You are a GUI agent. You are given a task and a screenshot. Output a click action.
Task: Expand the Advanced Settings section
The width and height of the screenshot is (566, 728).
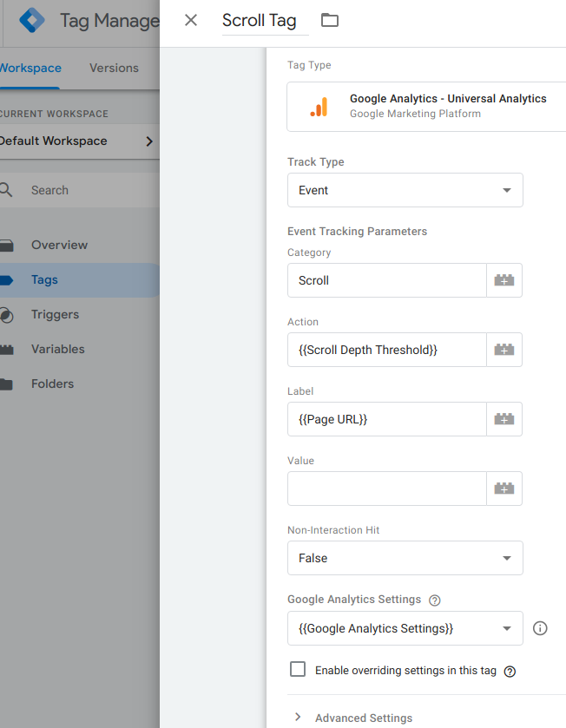click(x=352, y=718)
